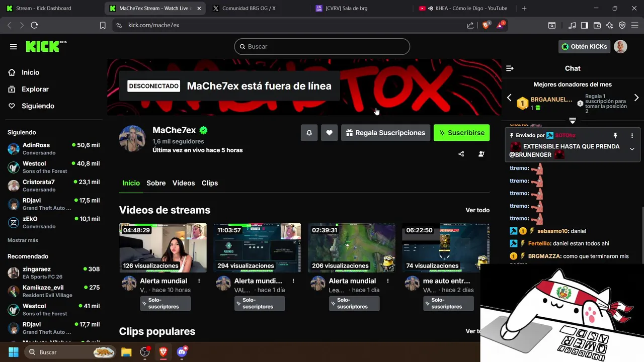The height and width of the screenshot is (362, 644).
Task: Open the 06:22:50 stream video thumbnail
Action: pyautogui.click(x=446, y=248)
